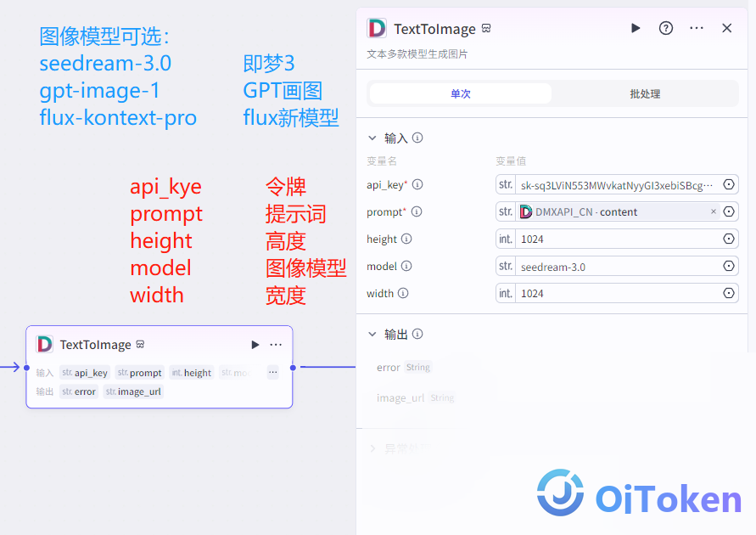This screenshot has width=756, height=535.
Task: Edit the width value 1024
Action: [x=617, y=293]
